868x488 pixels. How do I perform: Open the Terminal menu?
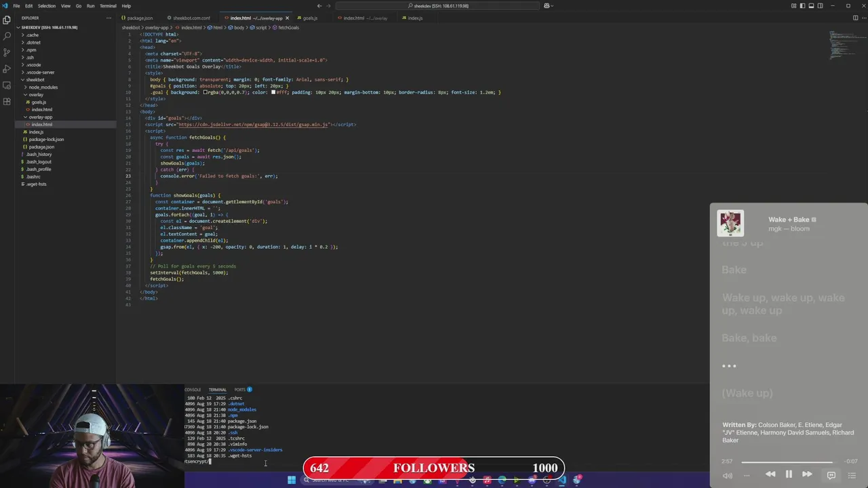pyautogui.click(x=108, y=5)
